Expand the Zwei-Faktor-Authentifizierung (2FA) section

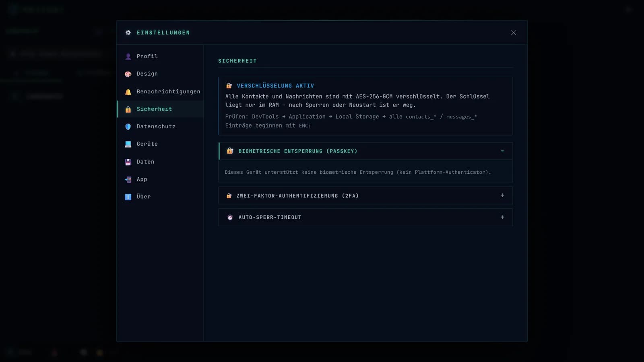[365, 195]
